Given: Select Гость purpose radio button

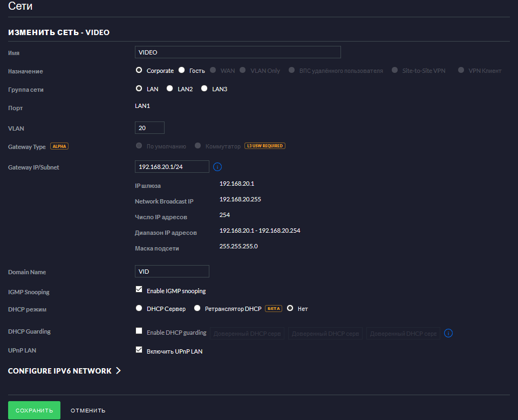Looking at the screenshot, I should pyautogui.click(x=182, y=70).
